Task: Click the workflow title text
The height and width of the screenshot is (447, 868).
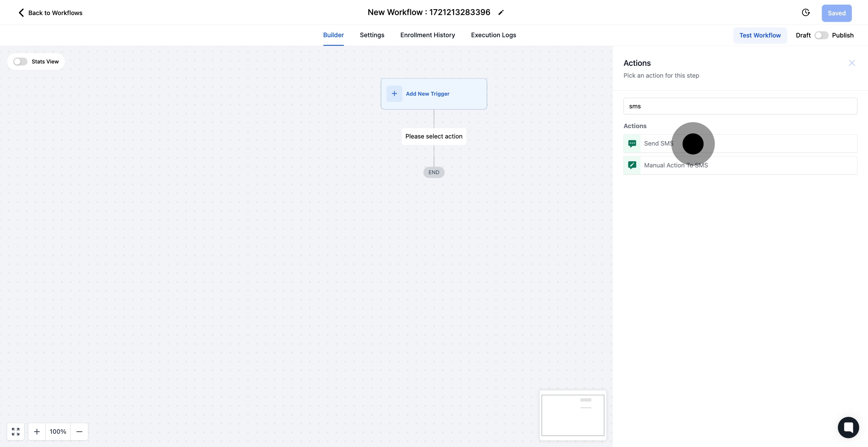Action: click(x=429, y=12)
